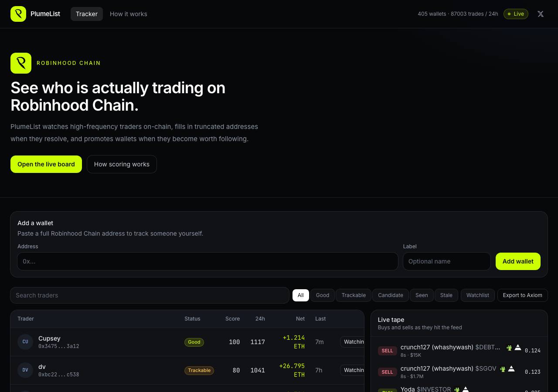
Task: Open the X (Twitter) link icon
Action: (x=541, y=14)
